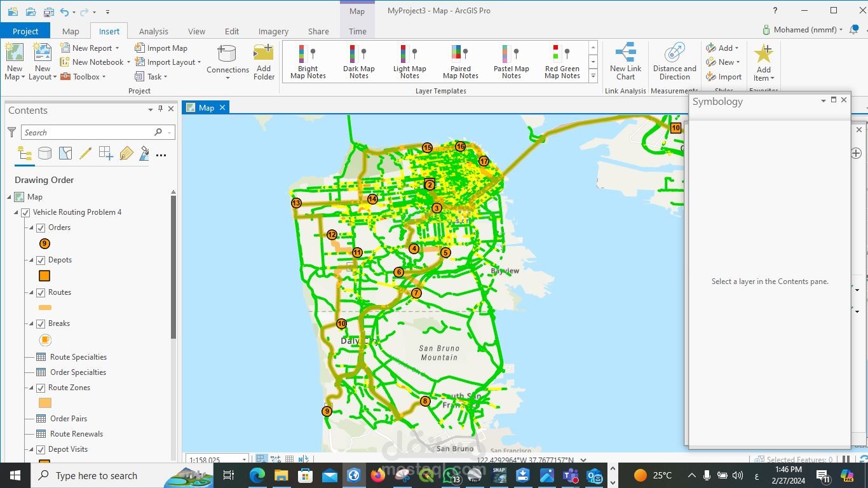Switch to the View ribbon tab
The width and height of the screenshot is (868, 488).
coord(196,31)
